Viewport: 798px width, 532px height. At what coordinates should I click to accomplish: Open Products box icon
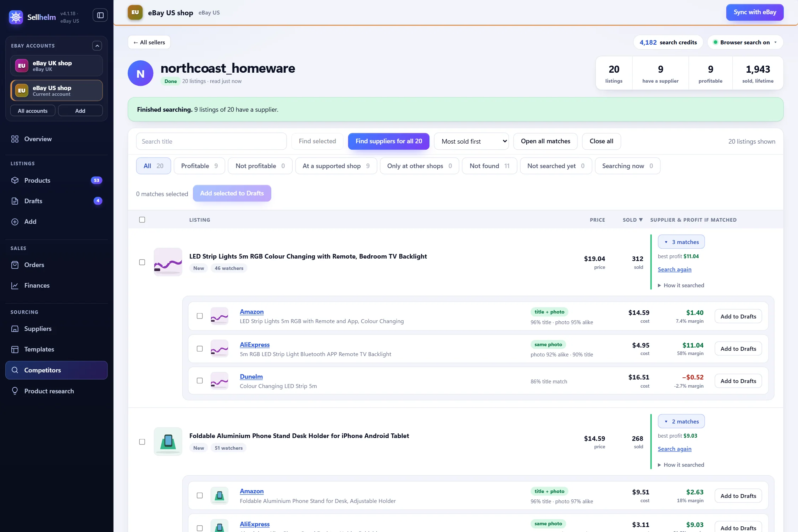tap(15, 181)
